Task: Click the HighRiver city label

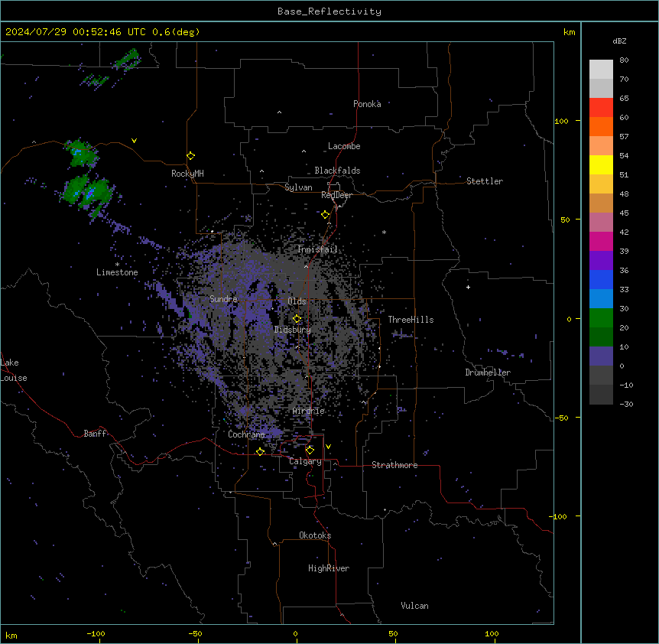Action: tap(329, 568)
